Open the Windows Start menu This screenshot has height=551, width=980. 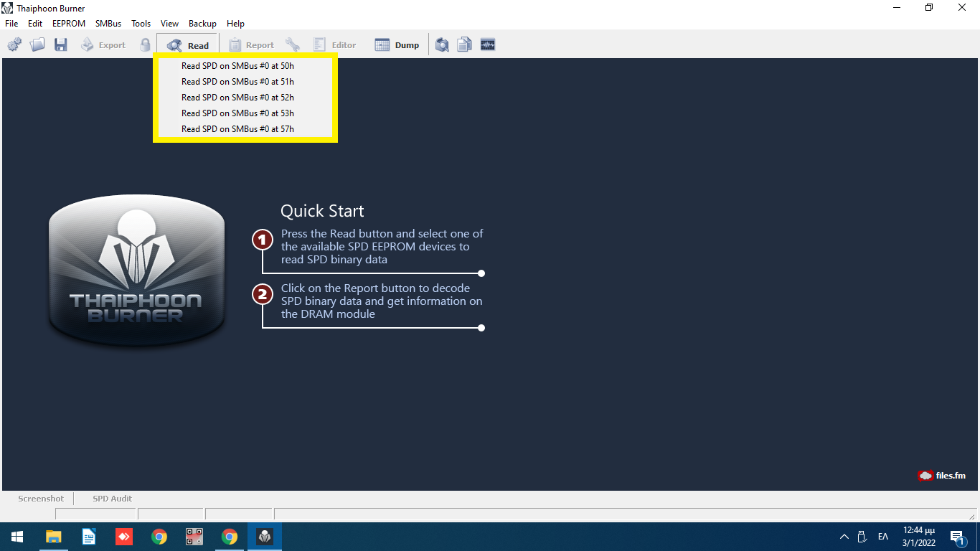(17, 537)
